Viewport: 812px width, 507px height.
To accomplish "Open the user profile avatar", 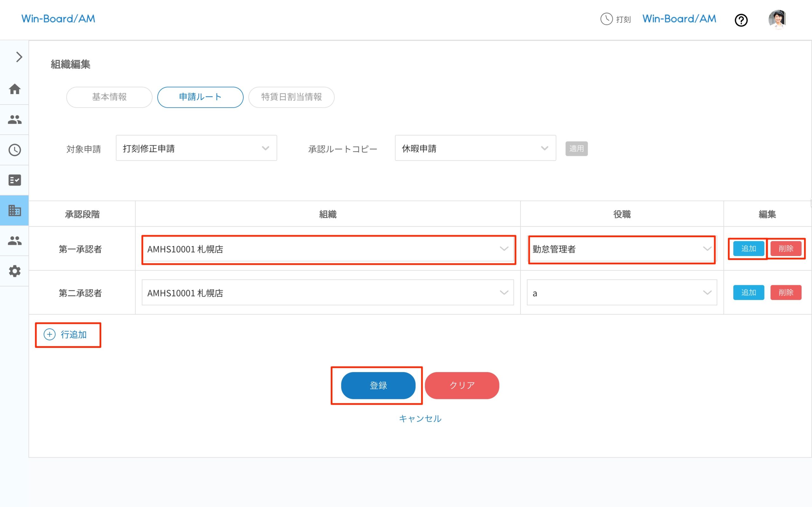I will [777, 19].
